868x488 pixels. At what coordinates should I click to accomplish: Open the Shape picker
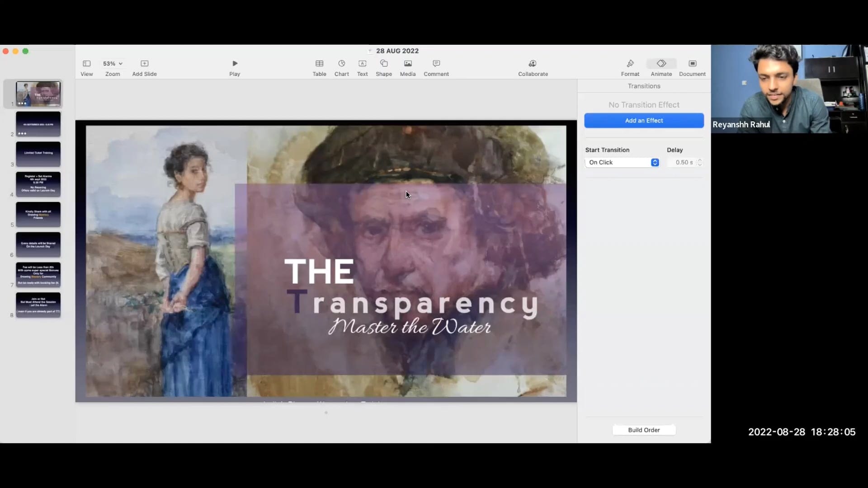[x=384, y=64]
